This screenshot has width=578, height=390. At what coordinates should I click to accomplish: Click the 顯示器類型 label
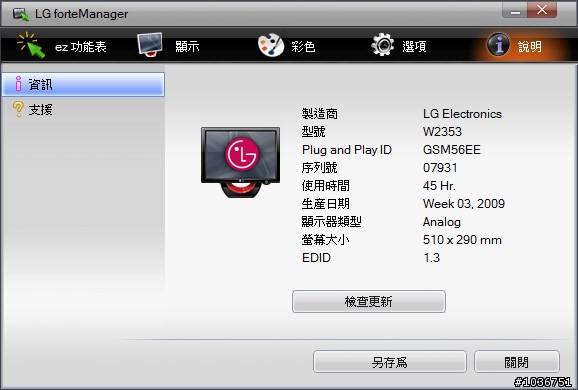331,222
